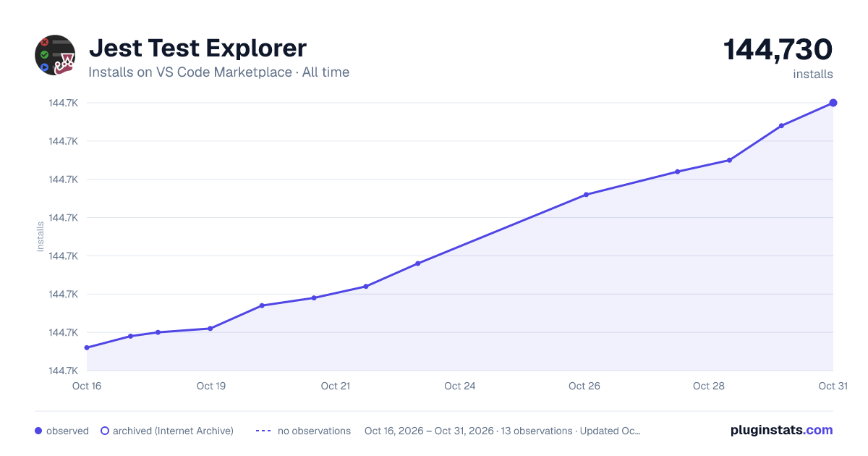Click the 'Oct 28' axis label

click(709, 386)
